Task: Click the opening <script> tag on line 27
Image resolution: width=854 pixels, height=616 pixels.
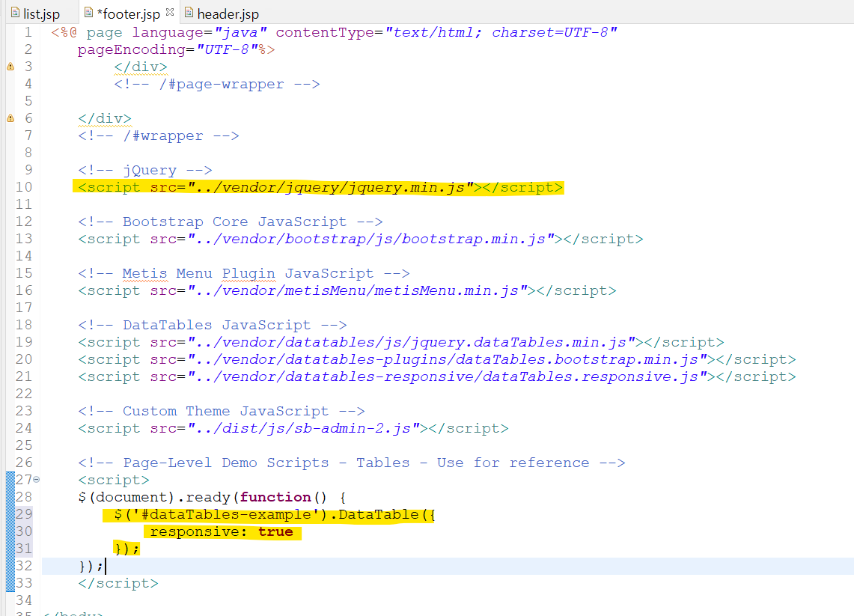Action: (113, 480)
